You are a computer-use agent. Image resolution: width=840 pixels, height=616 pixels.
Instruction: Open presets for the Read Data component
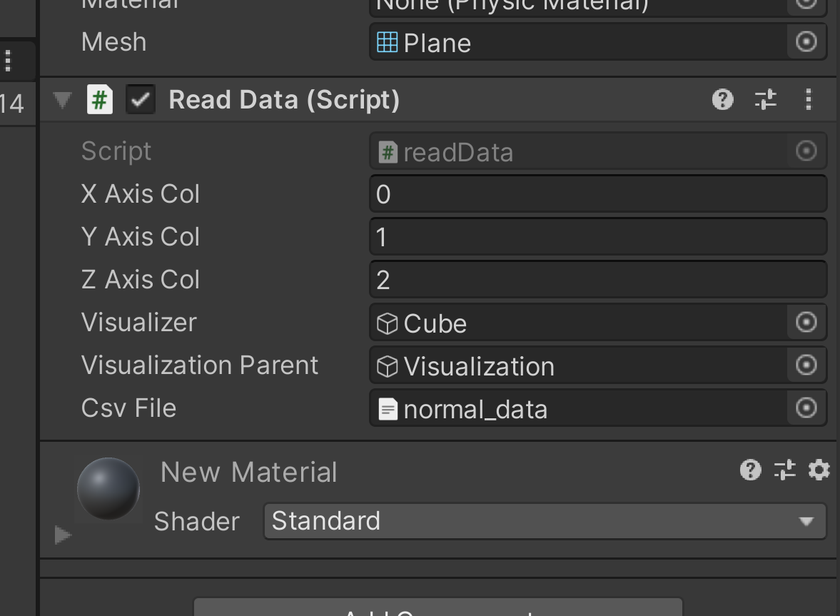point(764,100)
